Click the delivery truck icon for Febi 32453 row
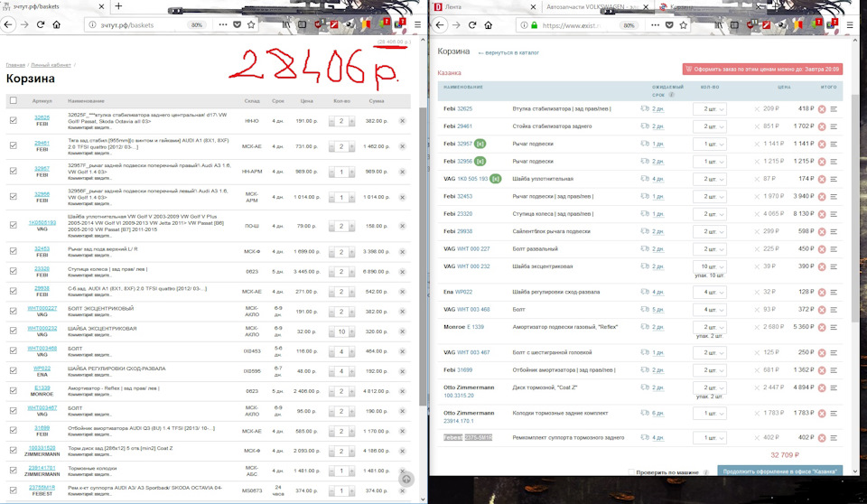Viewport: 867px width, 504px height. tap(644, 196)
